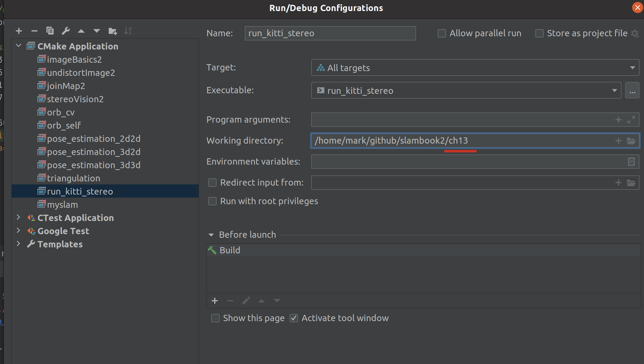This screenshot has width=644, height=364.
Task: Move Before launch task up
Action: click(x=261, y=301)
